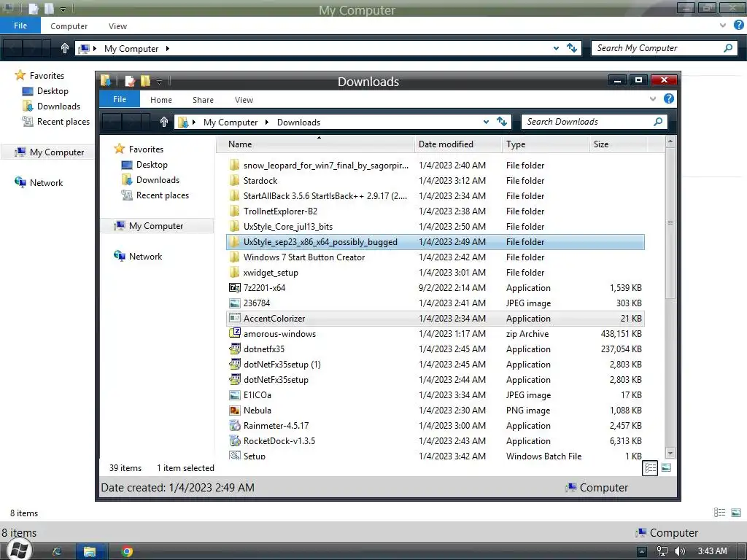The height and width of the screenshot is (560, 747).
Task: Open Help in the Downloads window
Action: (x=669, y=98)
